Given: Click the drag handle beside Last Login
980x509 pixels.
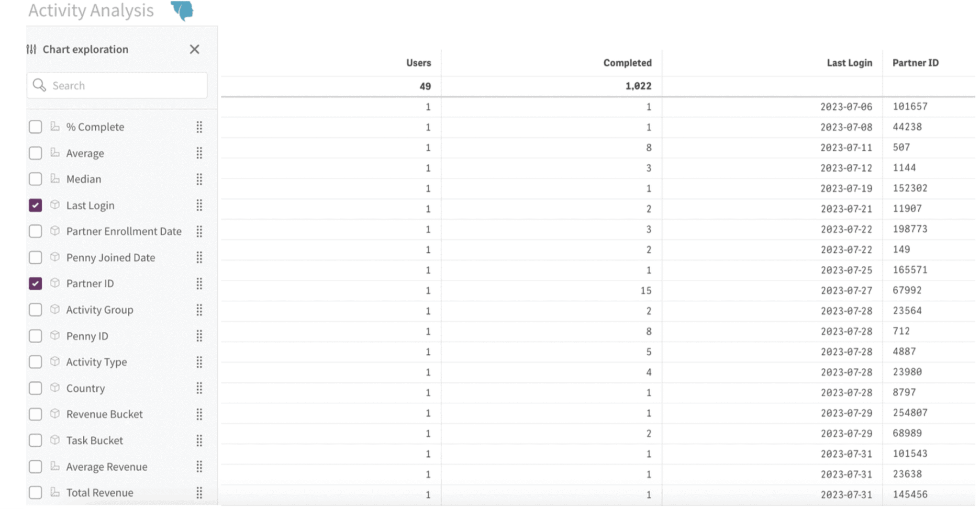Looking at the screenshot, I should coord(200,205).
